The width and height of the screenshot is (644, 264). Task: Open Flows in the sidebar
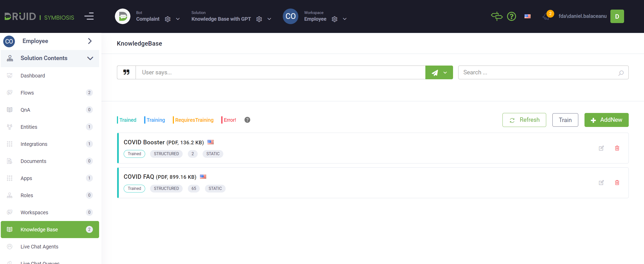tap(27, 93)
